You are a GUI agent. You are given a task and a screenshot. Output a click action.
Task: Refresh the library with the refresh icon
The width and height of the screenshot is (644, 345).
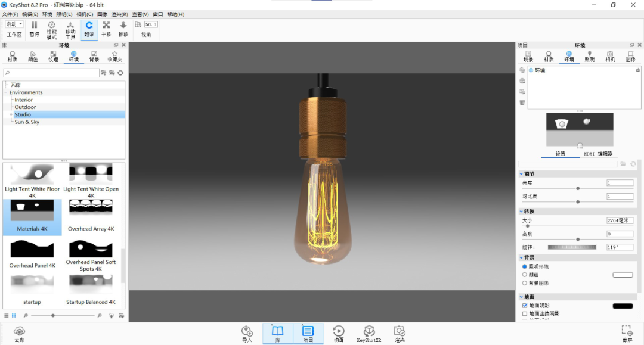[120, 73]
